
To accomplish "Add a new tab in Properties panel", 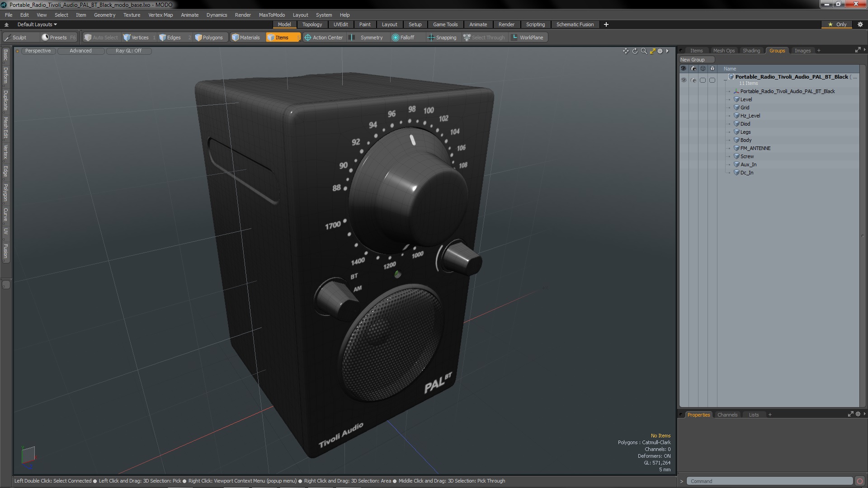I will (770, 415).
